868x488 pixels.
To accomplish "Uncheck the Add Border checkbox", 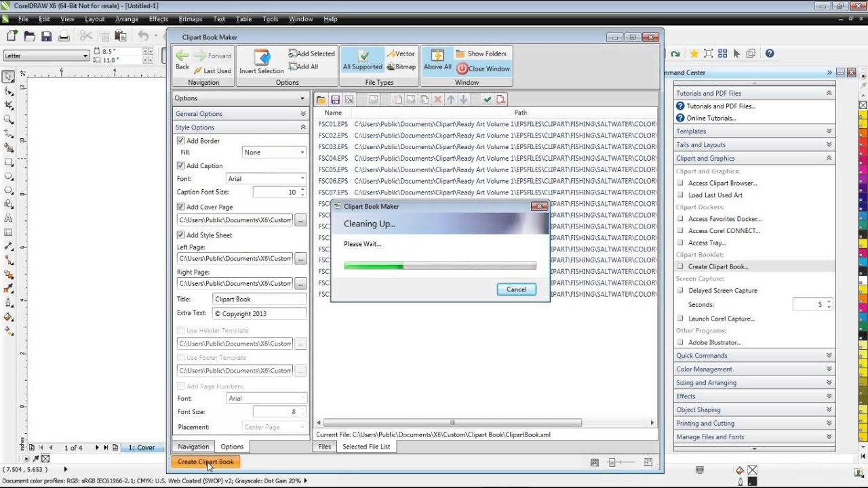I will (181, 141).
